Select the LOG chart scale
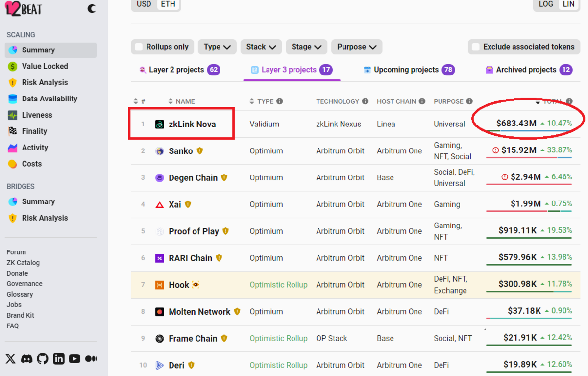 pos(546,4)
